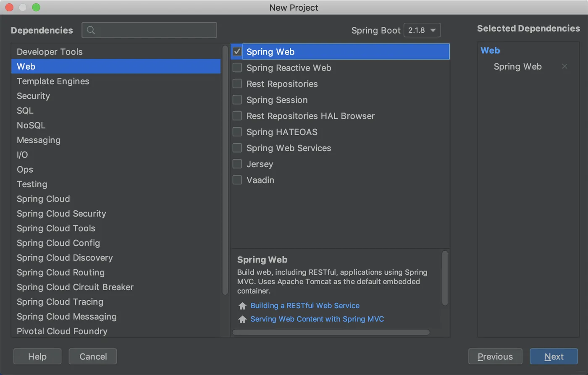The width and height of the screenshot is (588, 375).
Task: Click the Next button
Action: point(554,357)
